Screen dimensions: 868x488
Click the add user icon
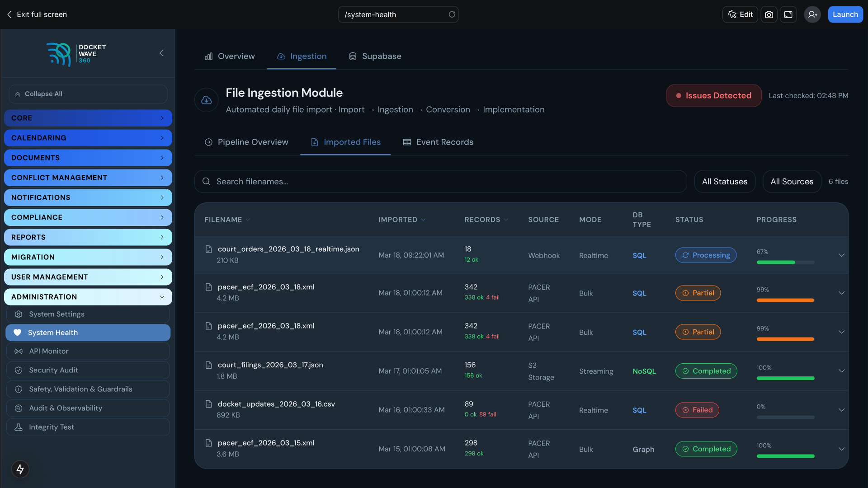812,14
